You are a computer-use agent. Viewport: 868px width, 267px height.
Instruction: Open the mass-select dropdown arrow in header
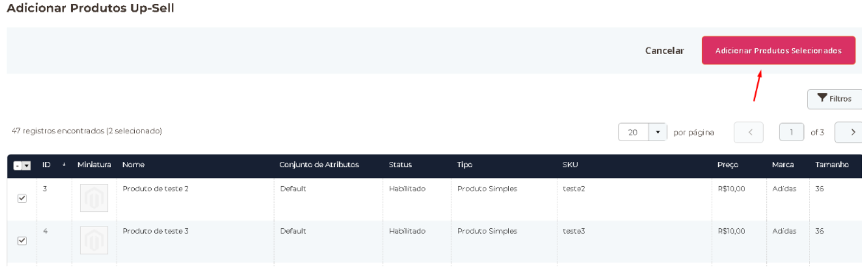coord(26,166)
